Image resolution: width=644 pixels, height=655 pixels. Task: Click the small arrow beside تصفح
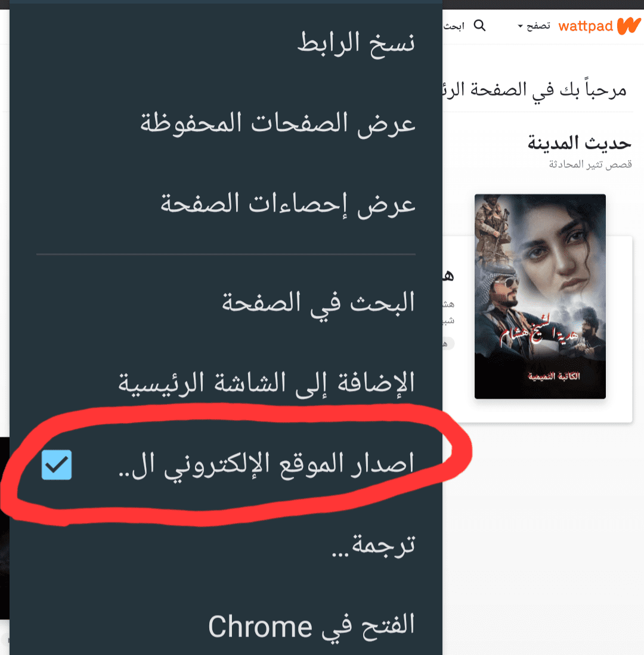(520, 26)
